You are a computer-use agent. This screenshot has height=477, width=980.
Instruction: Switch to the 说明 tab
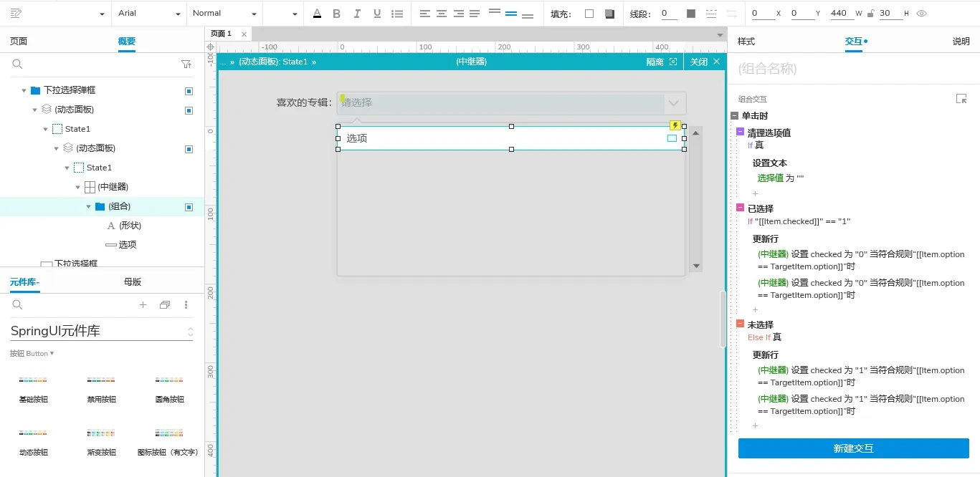[x=961, y=42]
